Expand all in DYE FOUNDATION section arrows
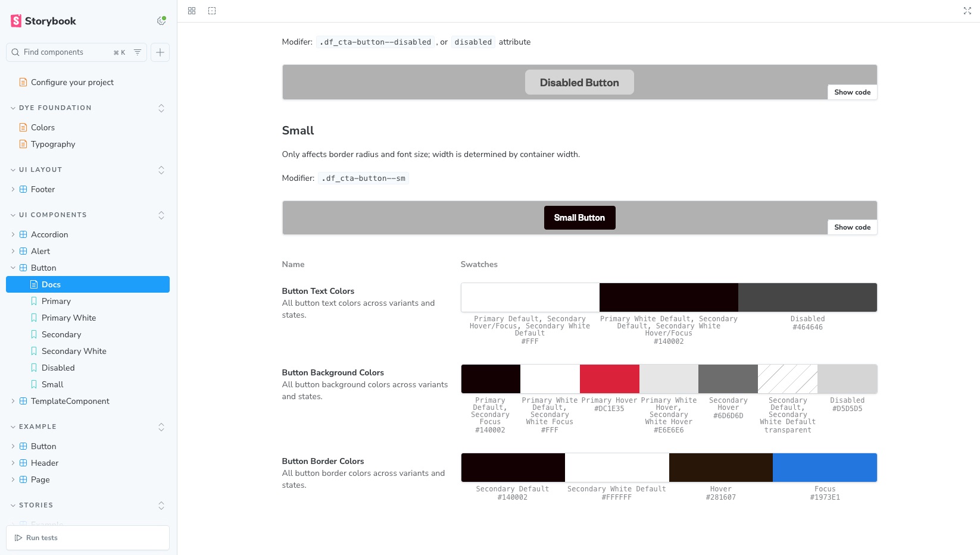980x555 pixels. [x=161, y=108]
